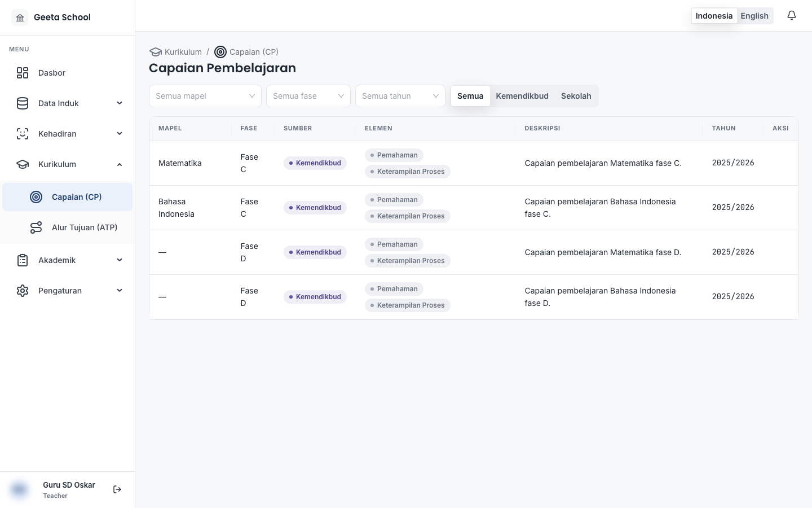The height and width of the screenshot is (508, 812).
Task: Click the Kurikulum graduation cap sidebar icon
Action: pos(23,164)
